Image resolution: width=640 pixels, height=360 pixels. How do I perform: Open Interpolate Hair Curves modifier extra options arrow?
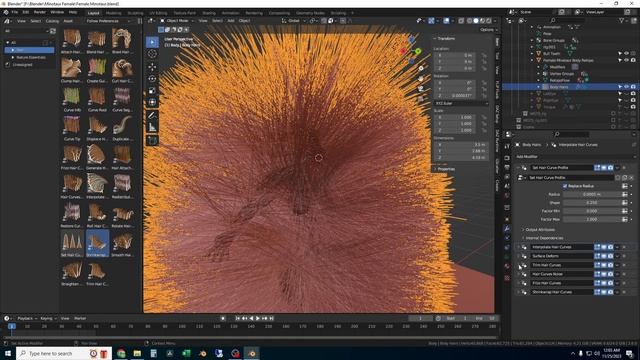point(617,247)
